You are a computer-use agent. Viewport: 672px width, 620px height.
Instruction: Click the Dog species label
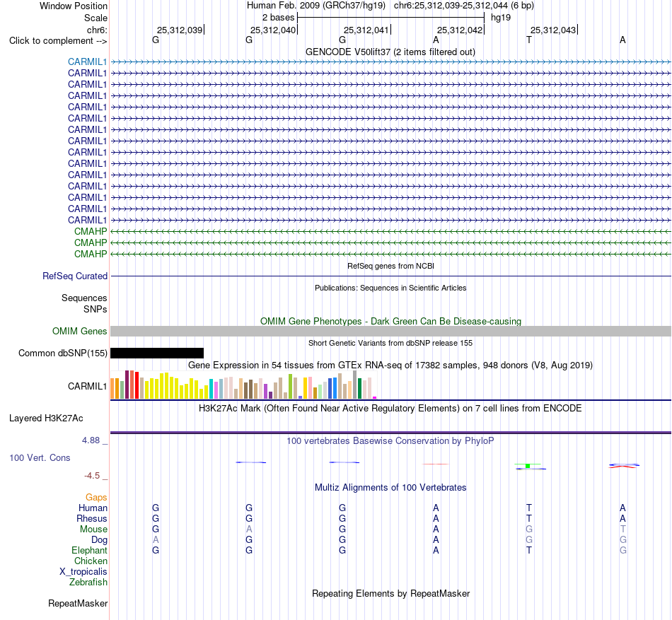[100, 540]
